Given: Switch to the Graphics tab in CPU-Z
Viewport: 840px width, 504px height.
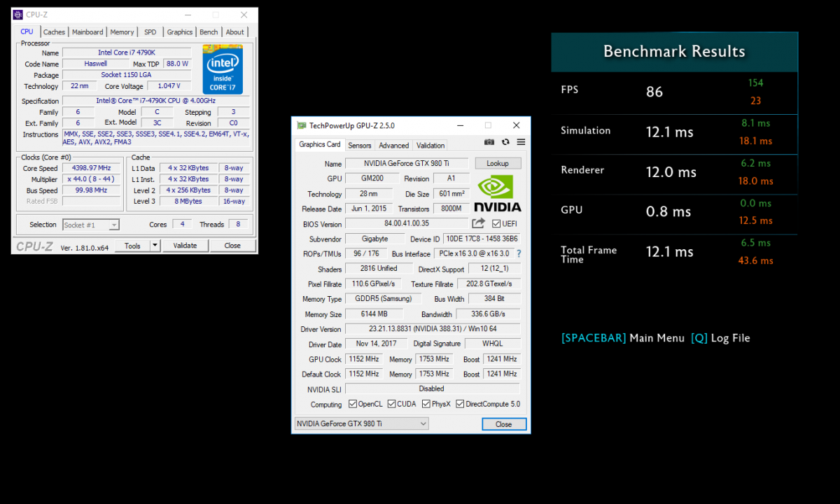Looking at the screenshot, I should (180, 32).
